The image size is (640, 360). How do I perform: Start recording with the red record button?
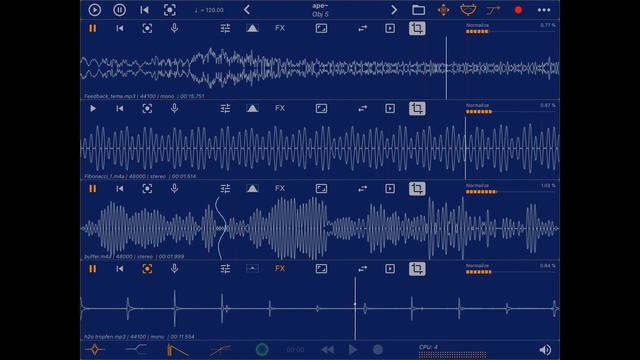[518, 10]
